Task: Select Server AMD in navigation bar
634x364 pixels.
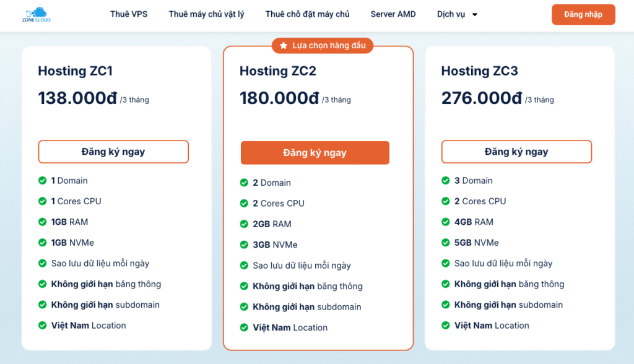Action: (393, 14)
